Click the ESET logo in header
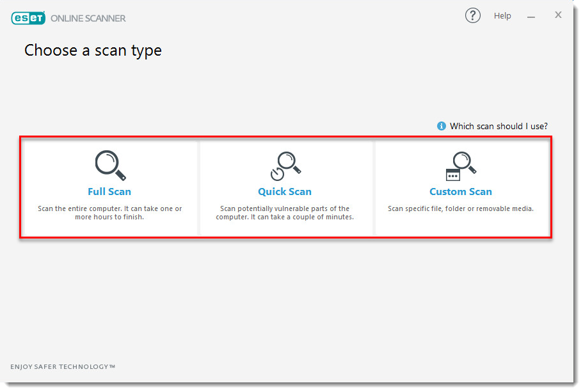The height and width of the screenshot is (392, 583). [28, 18]
